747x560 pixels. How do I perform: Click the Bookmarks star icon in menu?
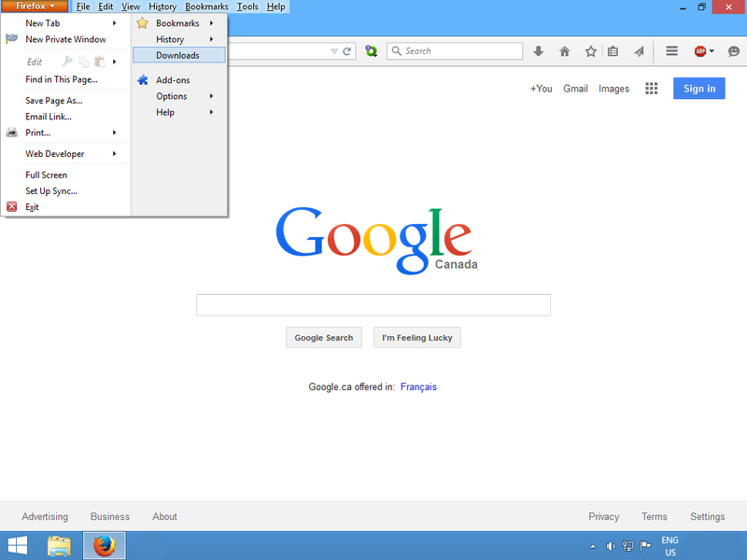pos(142,22)
